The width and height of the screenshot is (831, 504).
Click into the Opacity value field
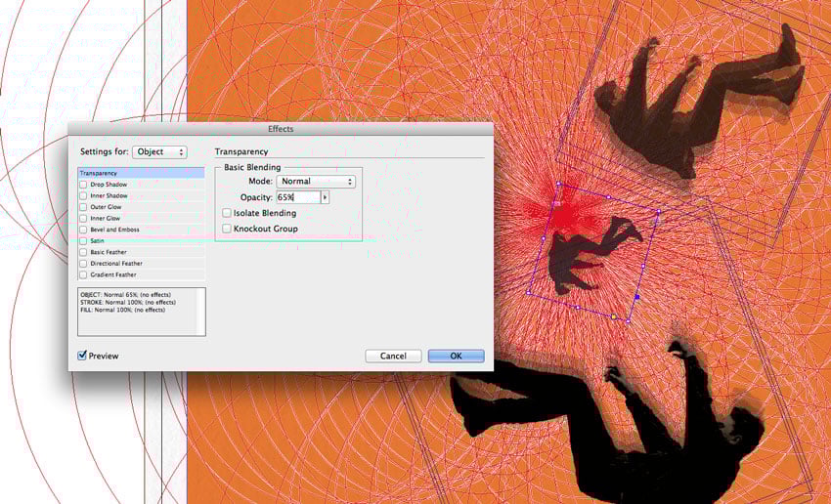(x=298, y=197)
